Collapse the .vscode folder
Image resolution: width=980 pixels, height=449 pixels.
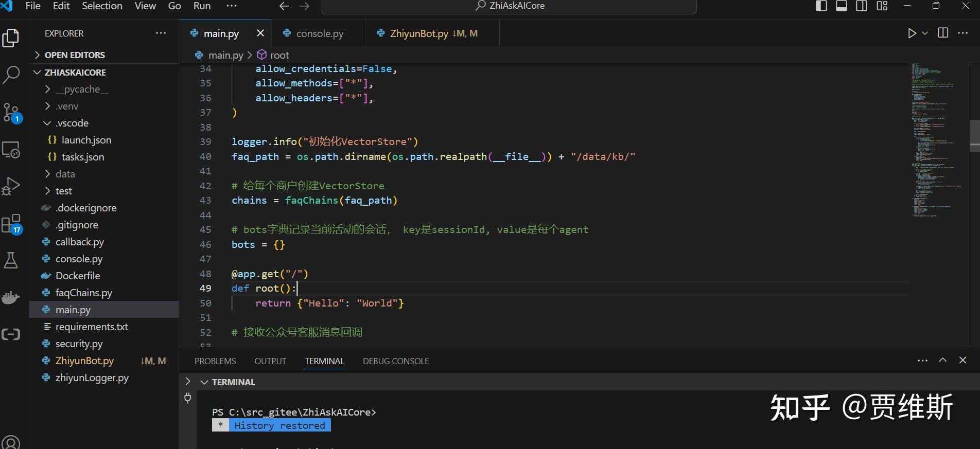pyautogui.click(x=104, y=123)
